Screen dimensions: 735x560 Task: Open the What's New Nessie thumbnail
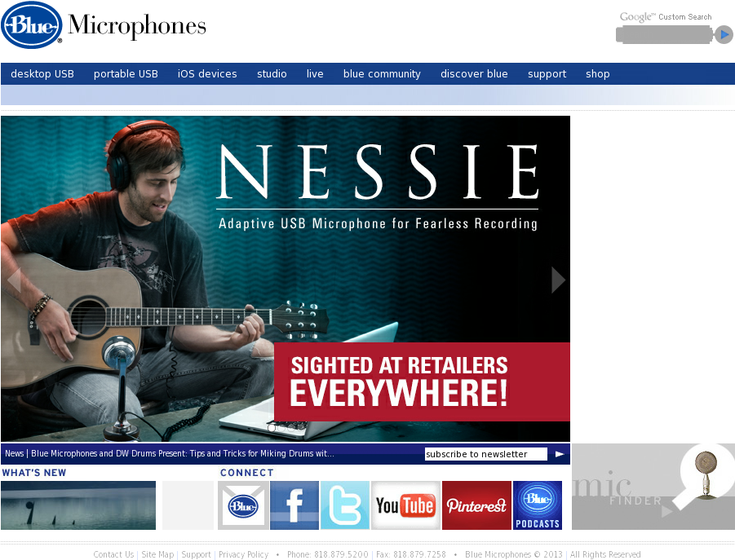point(78,505)
